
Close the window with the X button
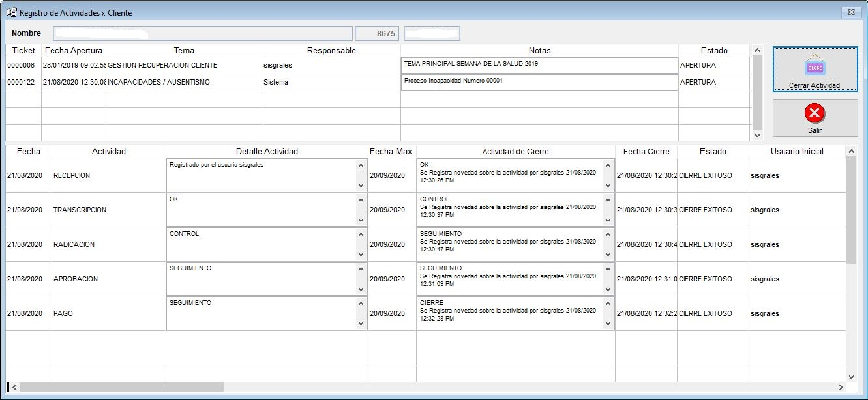click(850, 12)
